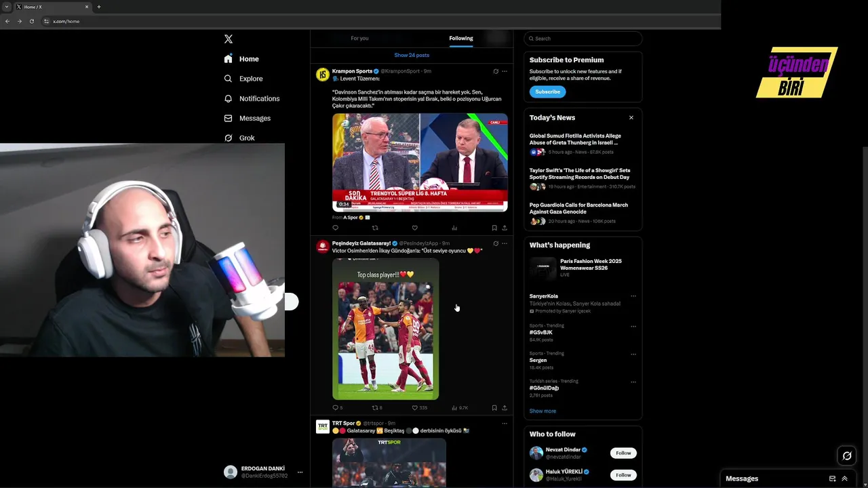
Task: Switch to the For you tab
Action: (359, 39)
